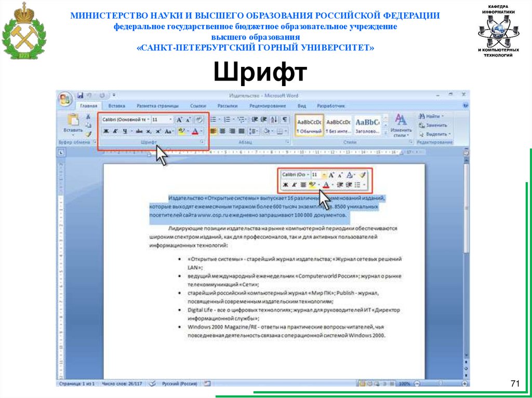Select Format Painter brush in clipboard group
532x398 pixels.
pos(88,134)
